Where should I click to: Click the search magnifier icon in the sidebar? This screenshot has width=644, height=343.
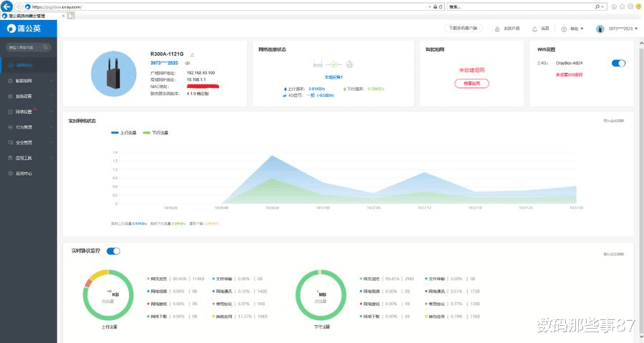coord(46,47)
